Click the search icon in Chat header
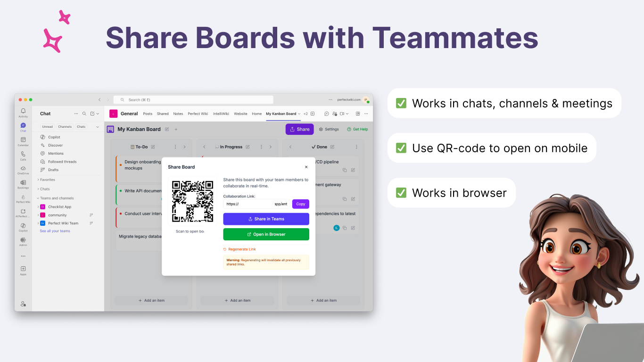Screen dimensions: 644x362 (x=84, y=114)
